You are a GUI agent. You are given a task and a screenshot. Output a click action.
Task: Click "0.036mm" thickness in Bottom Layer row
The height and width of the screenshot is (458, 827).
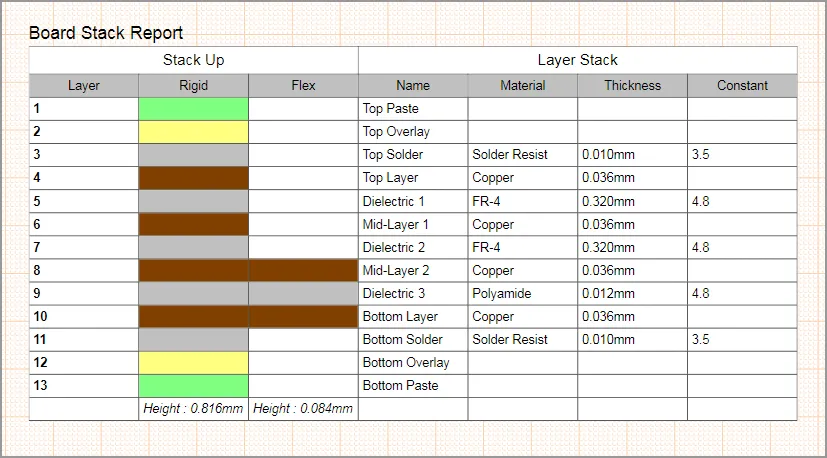632,317
